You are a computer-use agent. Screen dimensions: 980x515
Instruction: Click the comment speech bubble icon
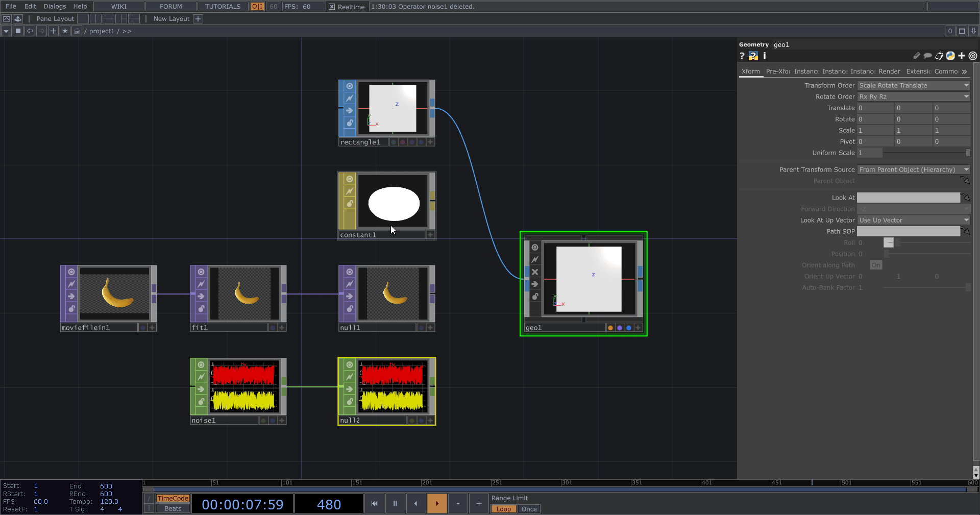click(x=927, y=56)
